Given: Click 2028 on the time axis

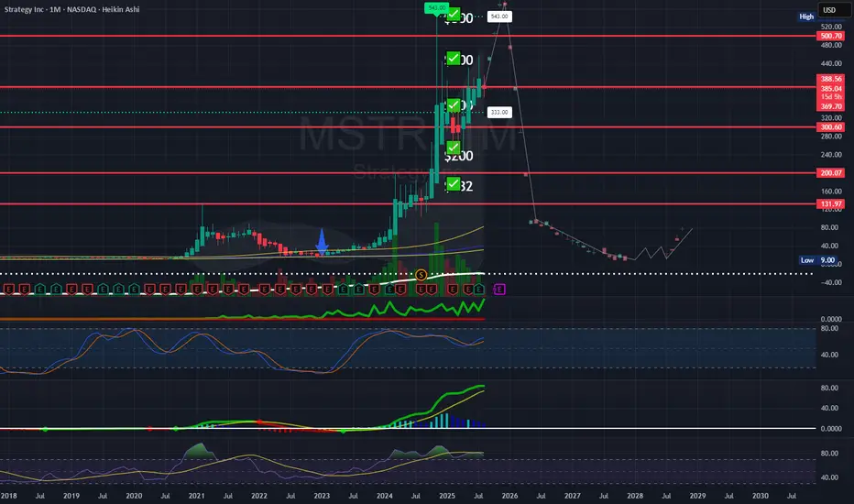Looking at the screenshot, I should click(x=635, y=496).
